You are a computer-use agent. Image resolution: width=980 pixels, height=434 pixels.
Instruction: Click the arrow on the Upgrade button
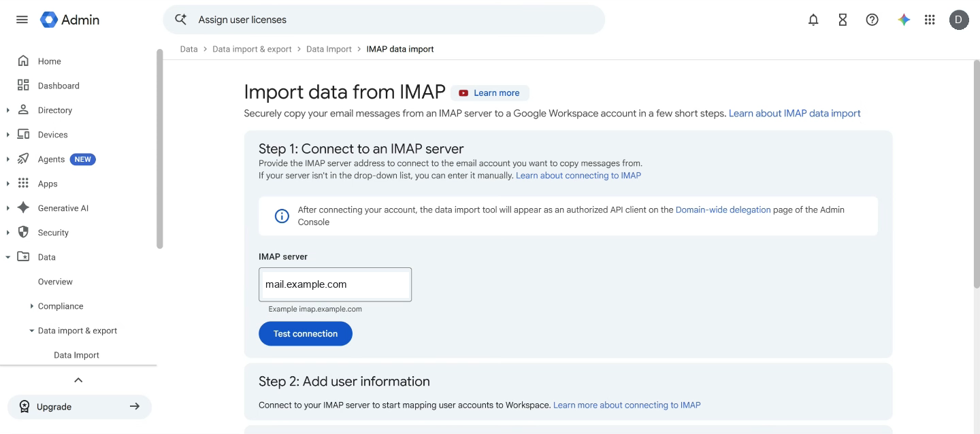(135, 406)
